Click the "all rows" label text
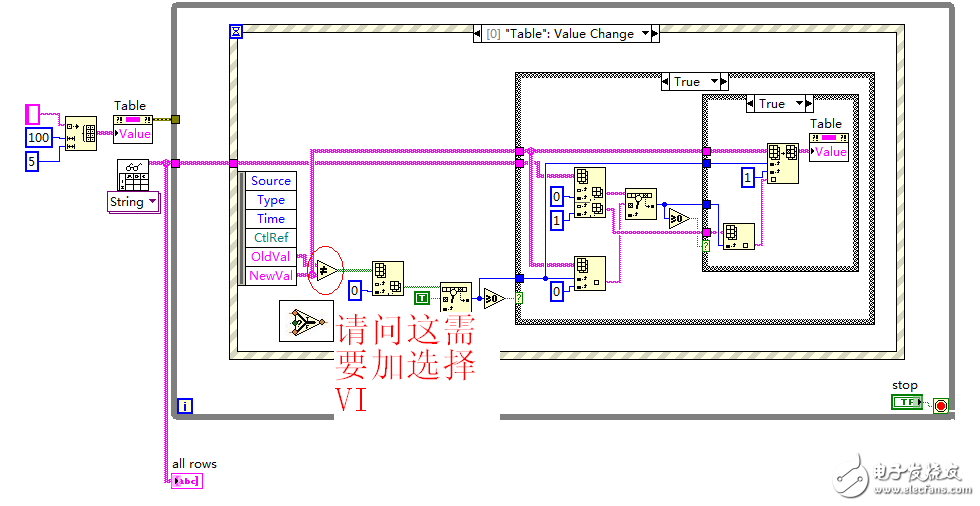 194,464
